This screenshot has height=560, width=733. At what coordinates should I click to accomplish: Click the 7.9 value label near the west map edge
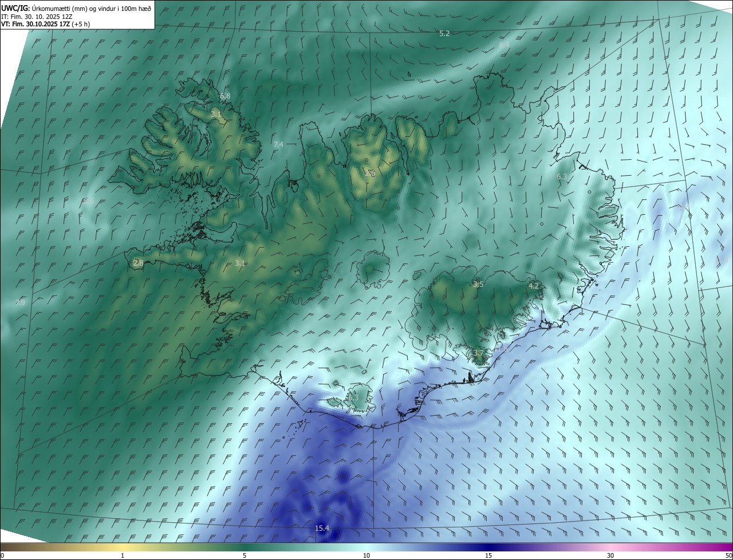pyautogui.click(x=20, y=302)
